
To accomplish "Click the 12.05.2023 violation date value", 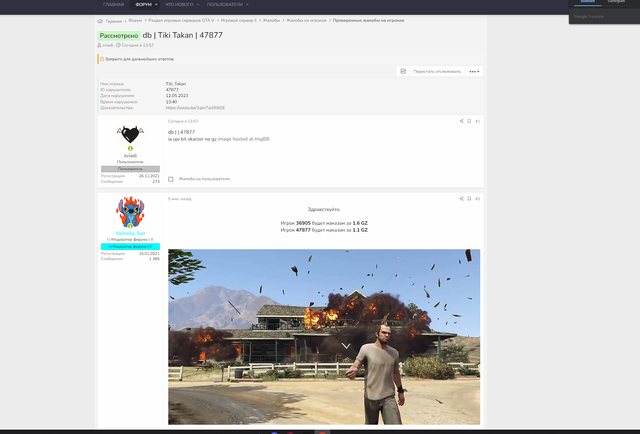I will [x=177, y=96].
